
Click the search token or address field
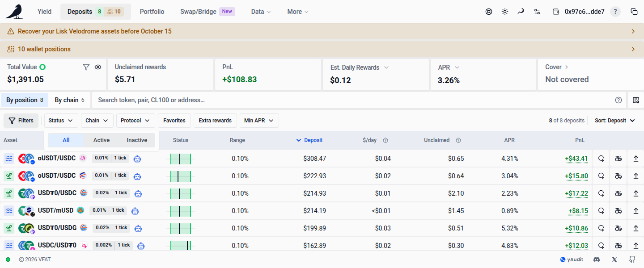(353, 100)
